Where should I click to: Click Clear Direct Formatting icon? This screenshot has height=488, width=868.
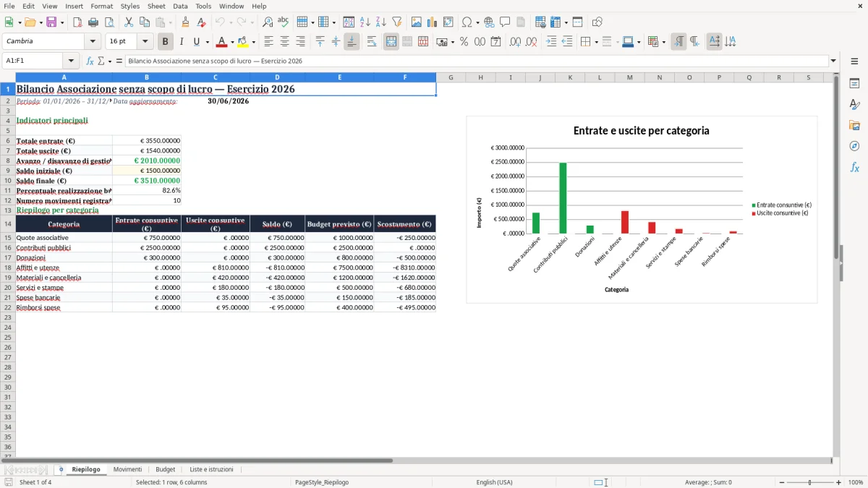click(x=202, y=22)
